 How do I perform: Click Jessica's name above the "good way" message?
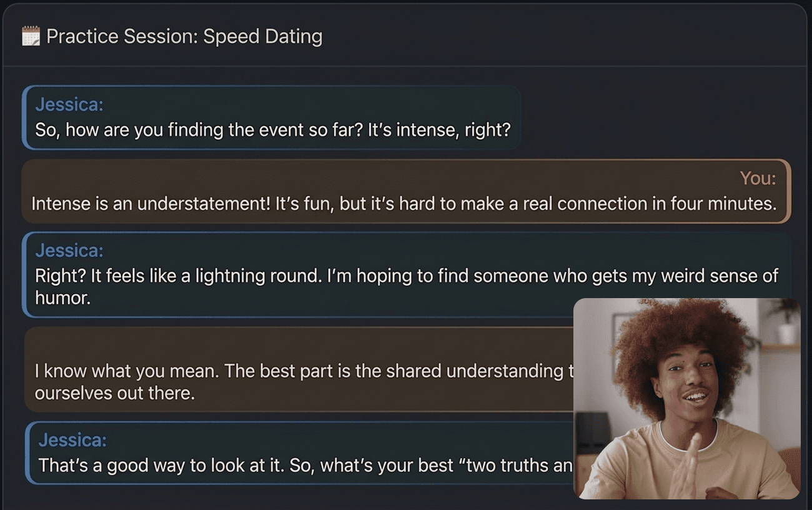point(72,440)
